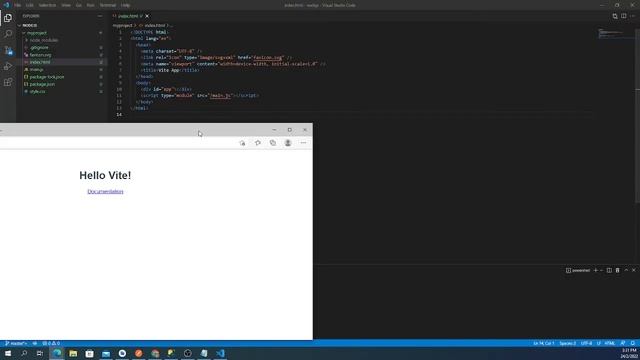Split the editor to the right
The width and height of the screenshot is (640, 360).
[x=624, y=16]
